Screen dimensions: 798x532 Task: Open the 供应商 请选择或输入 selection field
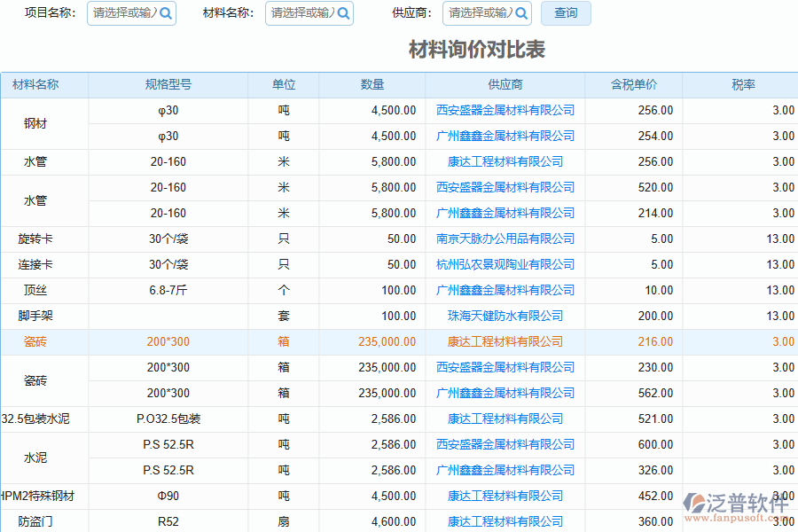(480, 13)
